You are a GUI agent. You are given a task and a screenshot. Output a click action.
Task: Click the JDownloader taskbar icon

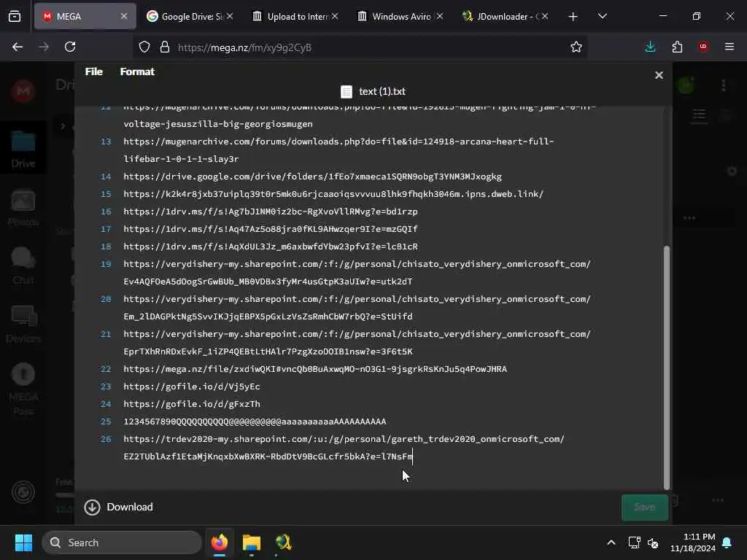[283, 542]
